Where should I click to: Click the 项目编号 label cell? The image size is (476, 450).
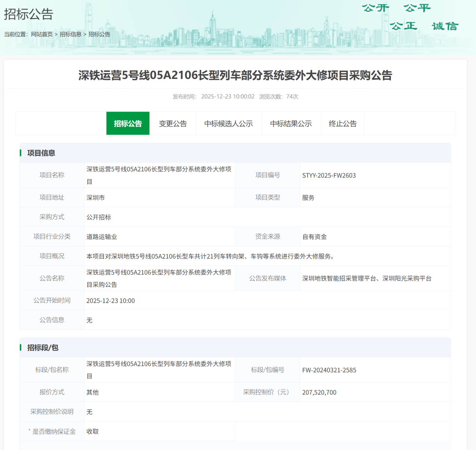[268, 175]
